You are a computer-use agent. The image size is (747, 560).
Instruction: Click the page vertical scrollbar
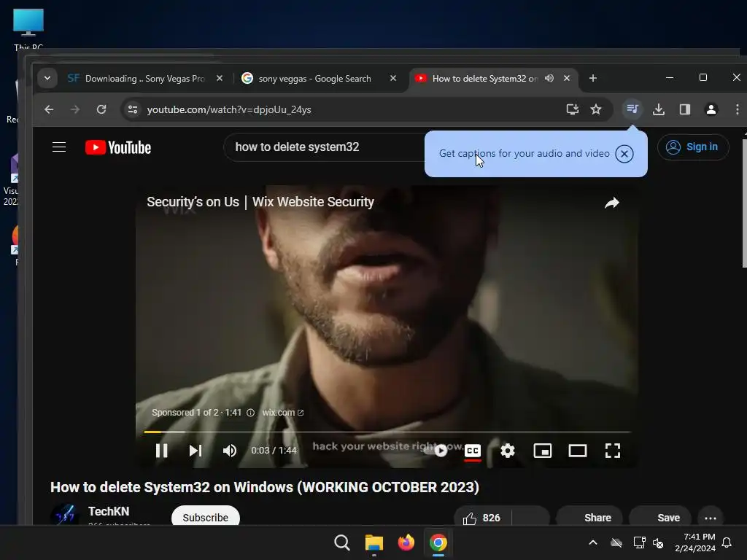744,203
